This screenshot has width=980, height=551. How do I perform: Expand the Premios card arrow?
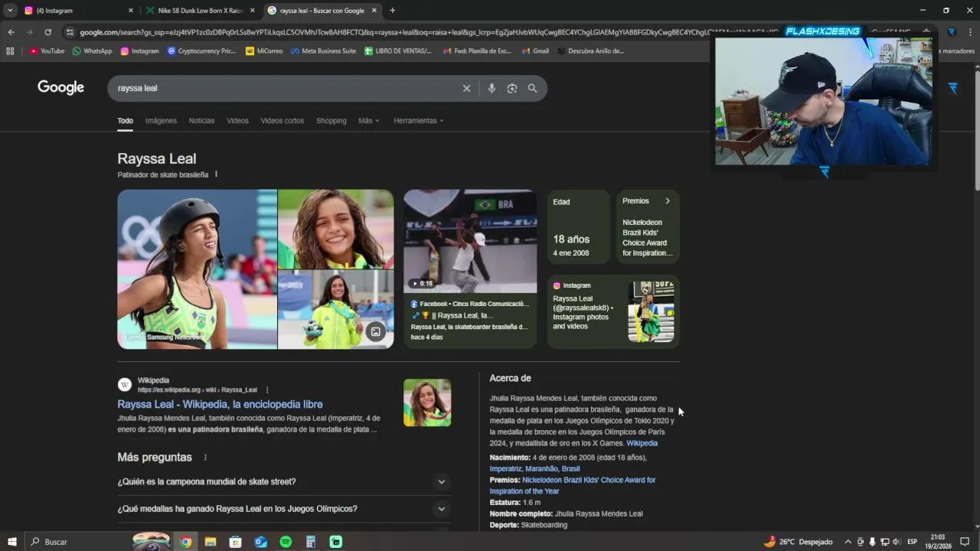tap(667, 201)
